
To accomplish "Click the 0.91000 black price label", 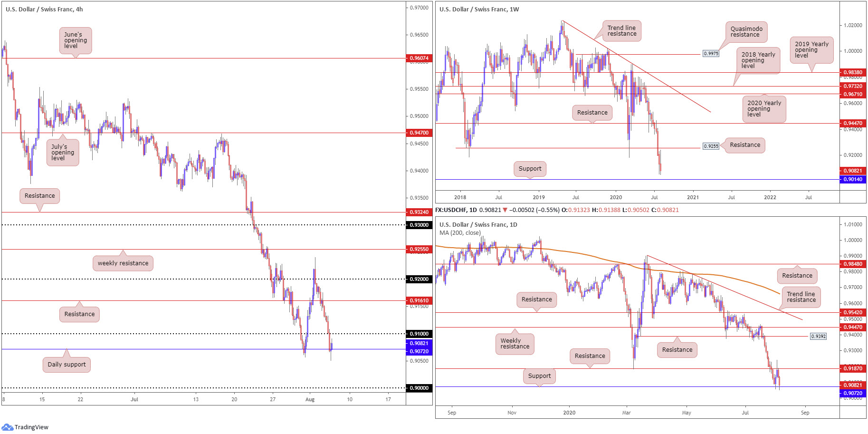I will tap(419, 334).
